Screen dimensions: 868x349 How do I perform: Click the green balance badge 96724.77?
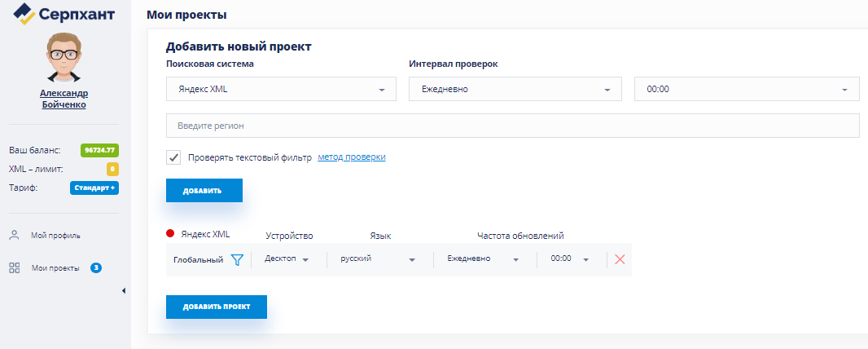coord(99,150)
